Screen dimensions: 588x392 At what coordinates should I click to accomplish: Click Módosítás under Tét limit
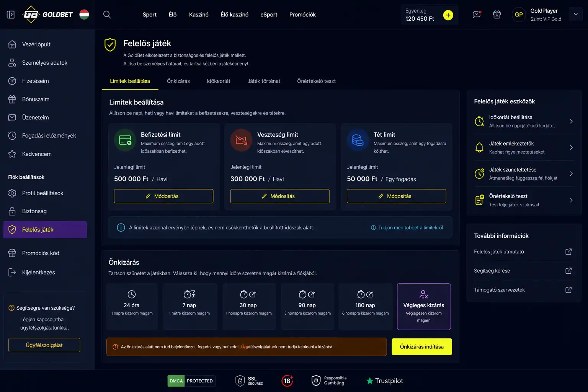pyautogui.click(x=396, y=196)
